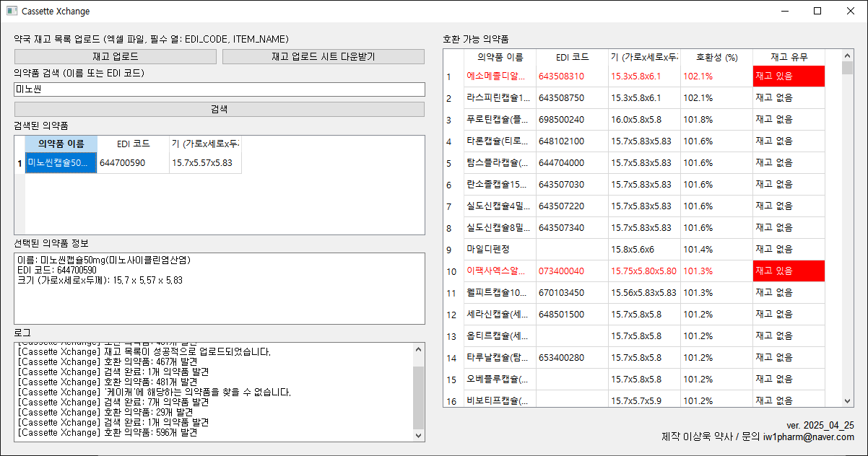
Task: Select the 미노씬캡슐50 cell in search results
Action: point(61,163)
